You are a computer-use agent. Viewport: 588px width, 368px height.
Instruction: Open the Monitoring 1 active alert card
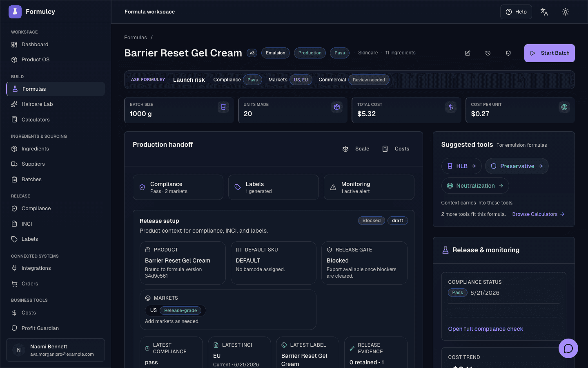click(369, 187)
